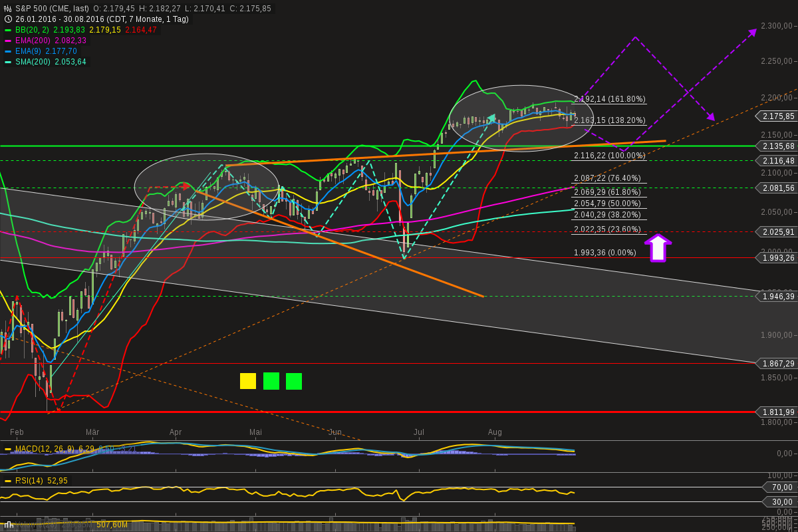Click the rightmost green square on the chart

click(x=294, y=381)
